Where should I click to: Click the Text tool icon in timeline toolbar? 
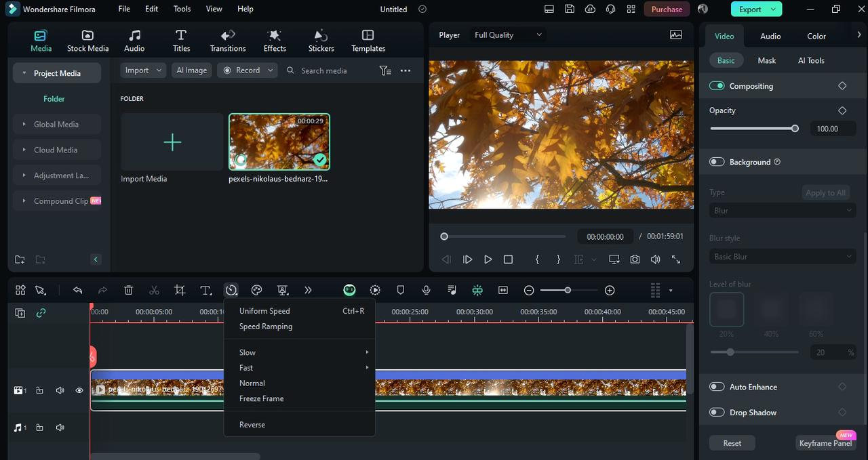pyautogui.click(x=205, y=290)
